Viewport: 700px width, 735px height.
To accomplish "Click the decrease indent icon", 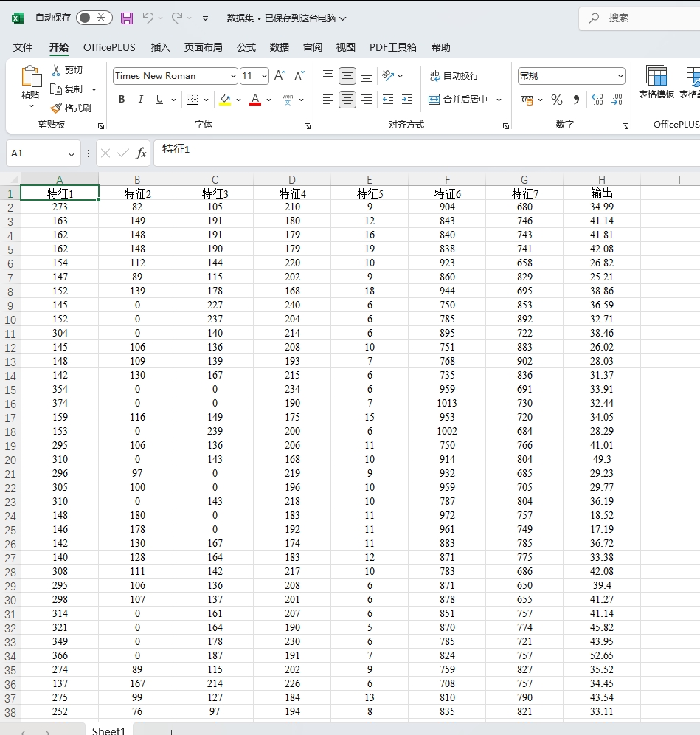I will (x=388, y=100).
